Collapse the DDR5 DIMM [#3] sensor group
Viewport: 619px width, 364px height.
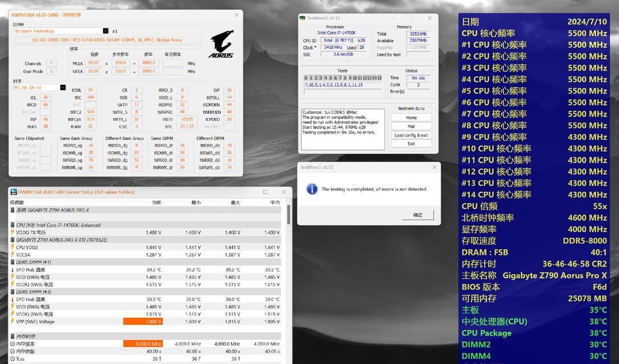145,292
